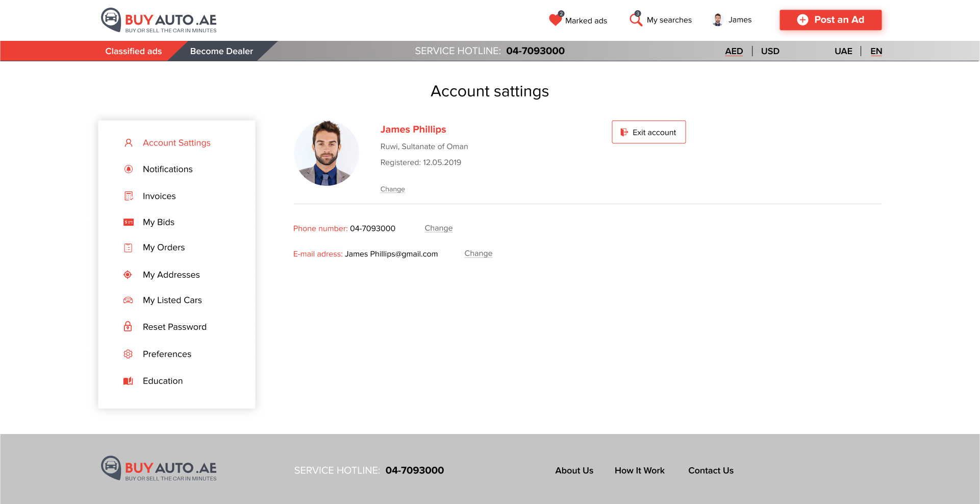Click the phone number value 04-7093000
The image size is (980, 504).
click(x=372, y=229)
